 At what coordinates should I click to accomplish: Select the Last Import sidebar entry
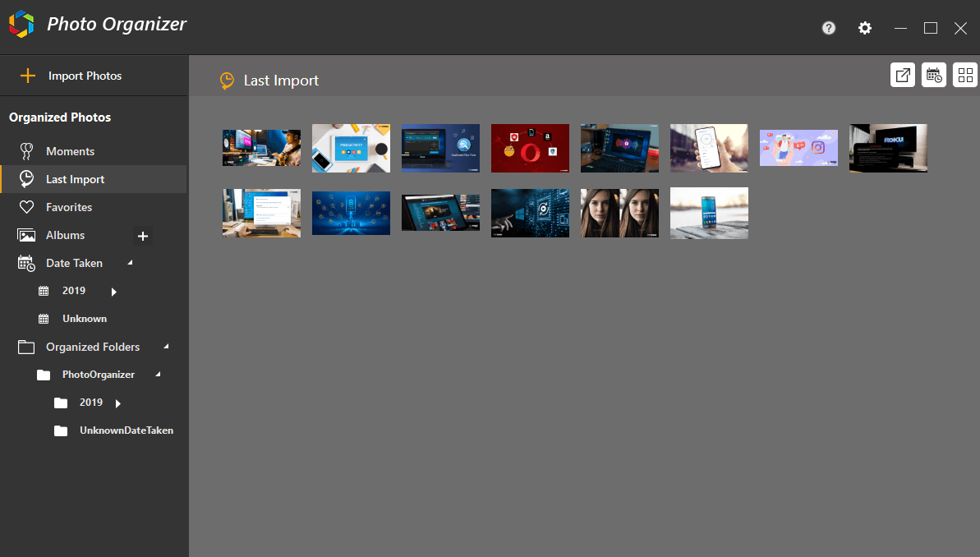coord(76,178)
